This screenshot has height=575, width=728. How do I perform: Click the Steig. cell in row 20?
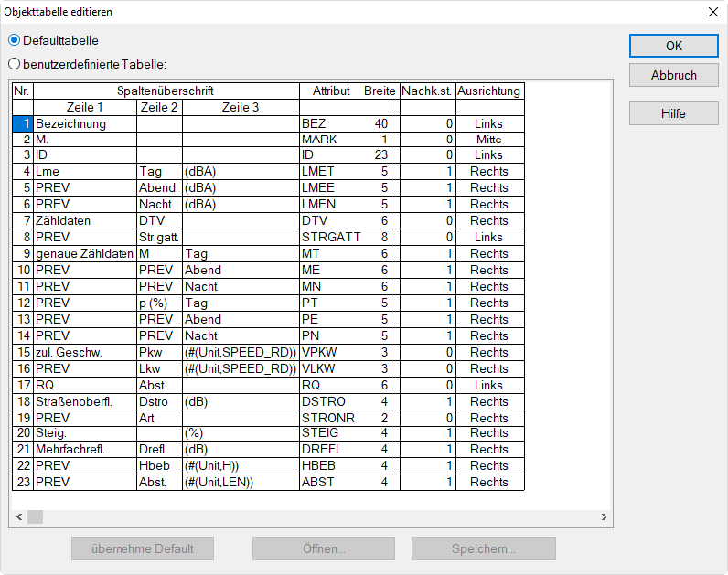(85, 433)
